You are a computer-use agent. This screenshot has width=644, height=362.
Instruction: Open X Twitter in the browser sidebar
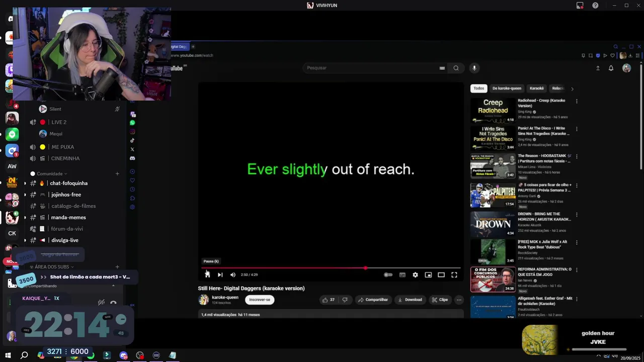pyautogui.click(x=132, y=149)
